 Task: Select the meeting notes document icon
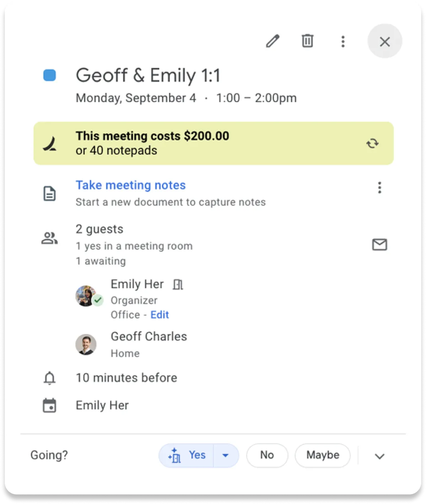(x=49, y=193)
